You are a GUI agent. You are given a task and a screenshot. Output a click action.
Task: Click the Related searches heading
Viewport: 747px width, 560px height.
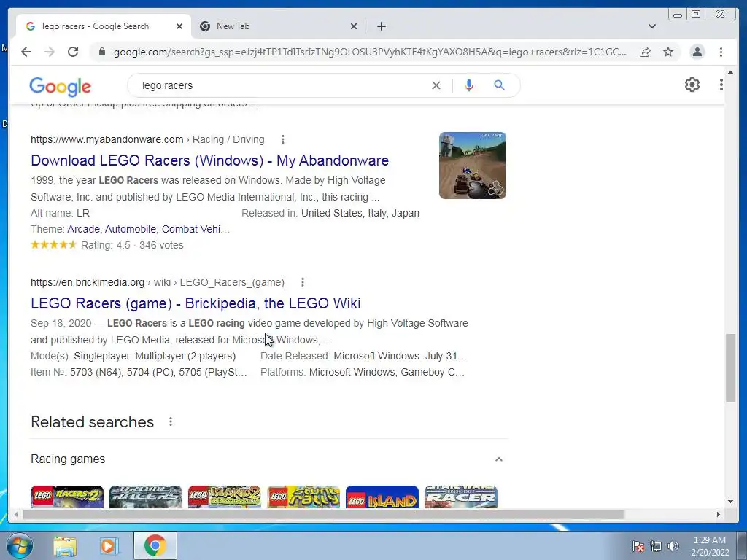93,422
